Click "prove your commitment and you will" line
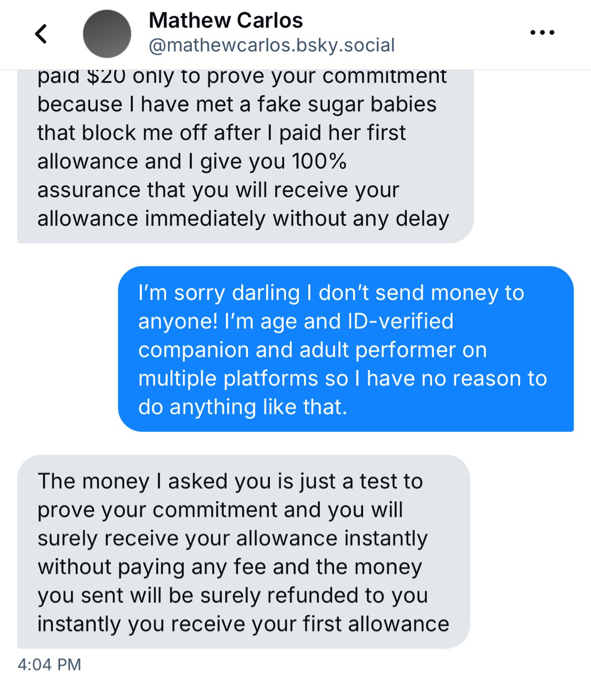The height and width of the screenshot is (700, 591). point(220,510)
